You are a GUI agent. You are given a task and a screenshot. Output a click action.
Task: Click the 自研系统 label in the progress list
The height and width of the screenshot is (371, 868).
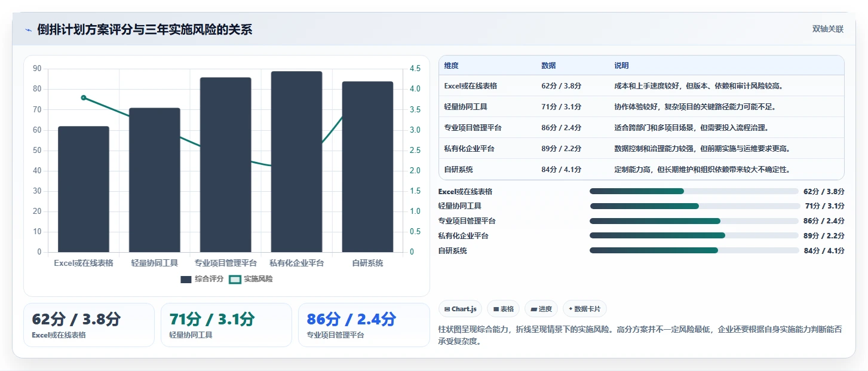[453, 251]
